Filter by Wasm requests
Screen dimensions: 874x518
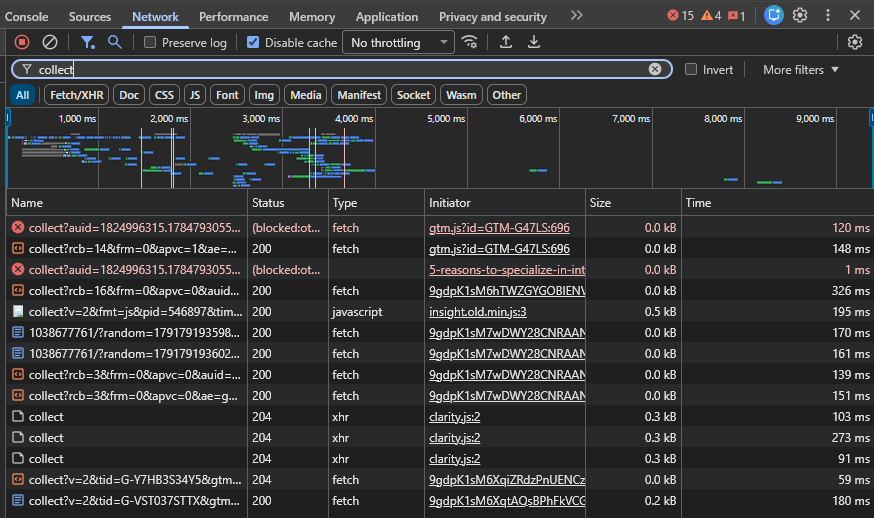pos(461,95)
